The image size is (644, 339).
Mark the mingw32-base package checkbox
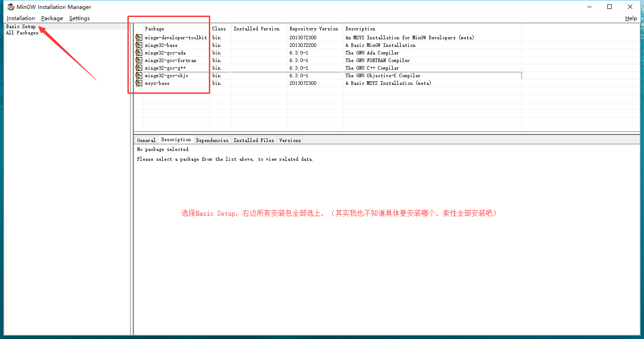139,45
